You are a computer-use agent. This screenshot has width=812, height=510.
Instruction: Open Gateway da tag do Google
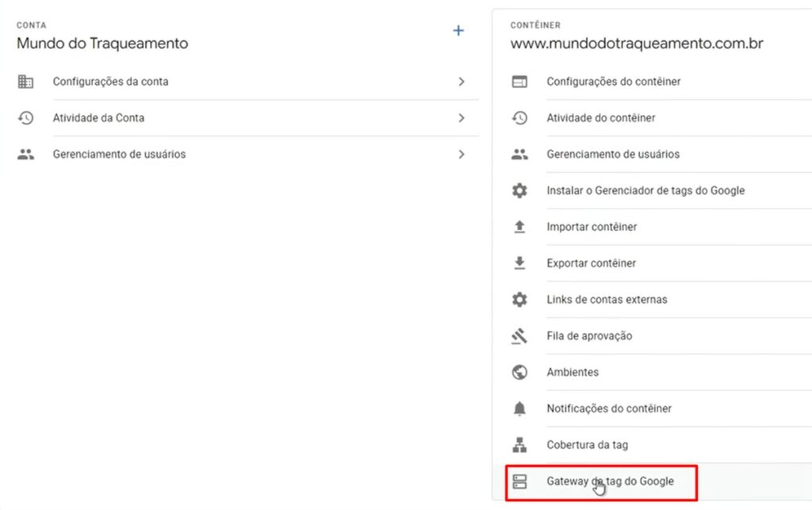coord(610,481)
